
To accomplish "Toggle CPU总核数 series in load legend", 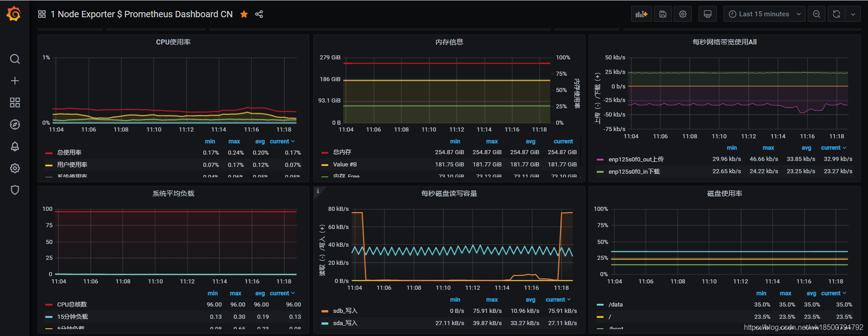I will coord(72,305).
